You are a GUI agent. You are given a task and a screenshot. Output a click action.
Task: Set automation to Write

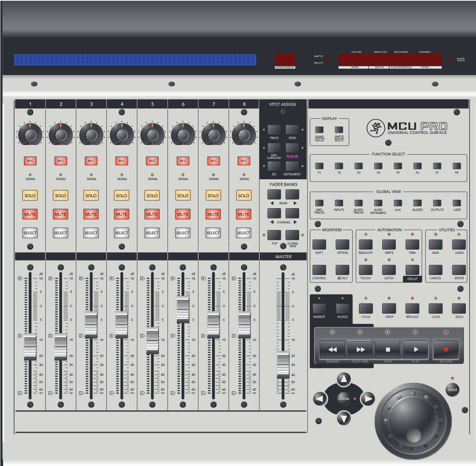(389, 245)
